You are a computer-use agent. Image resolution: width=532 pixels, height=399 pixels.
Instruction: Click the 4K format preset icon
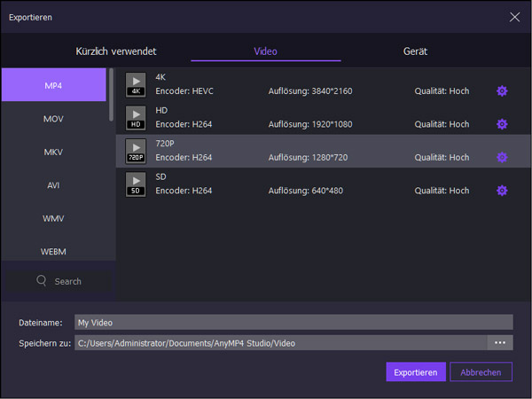pos(136,84)
